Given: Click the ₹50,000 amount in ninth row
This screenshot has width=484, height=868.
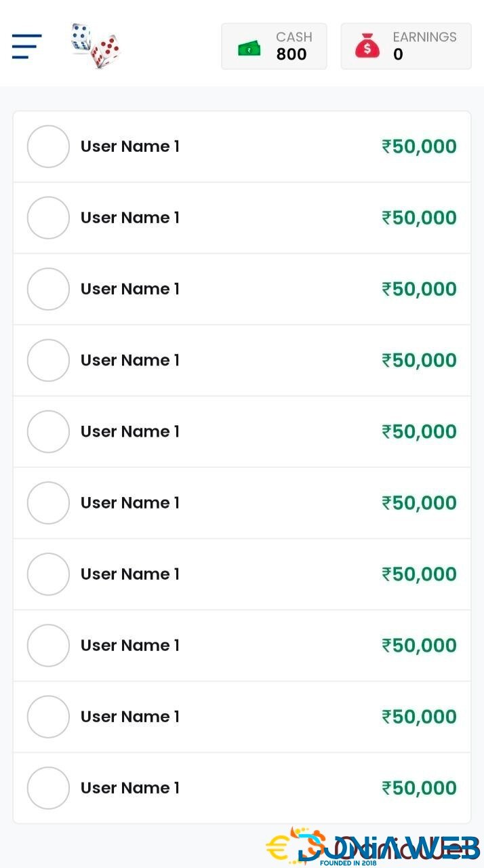Looking at the screenshot, I should click(419, 717).
